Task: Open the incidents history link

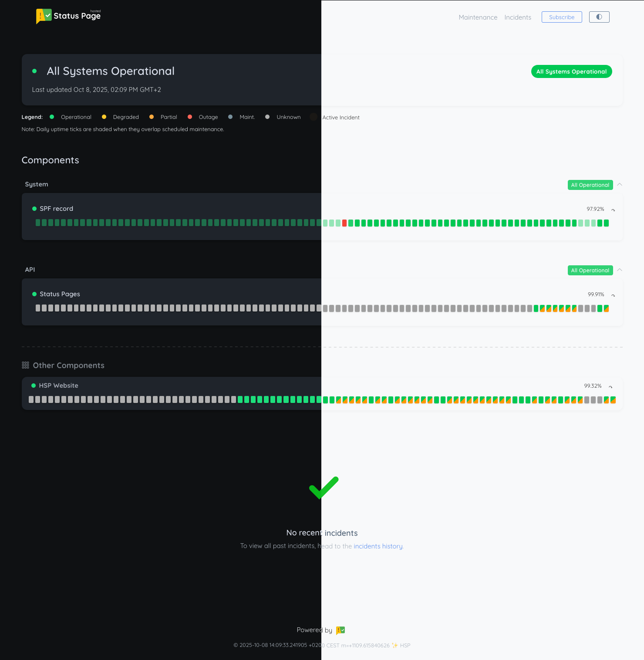Action: (378, 546)
